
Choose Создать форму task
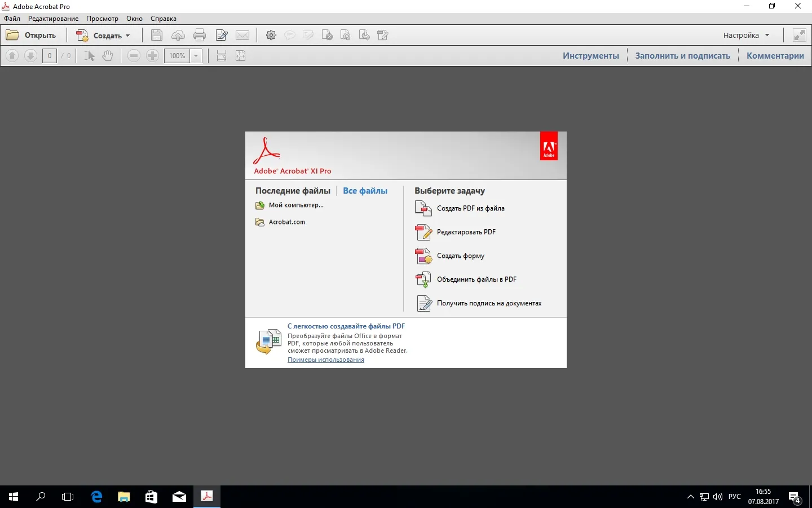(449, 256)
